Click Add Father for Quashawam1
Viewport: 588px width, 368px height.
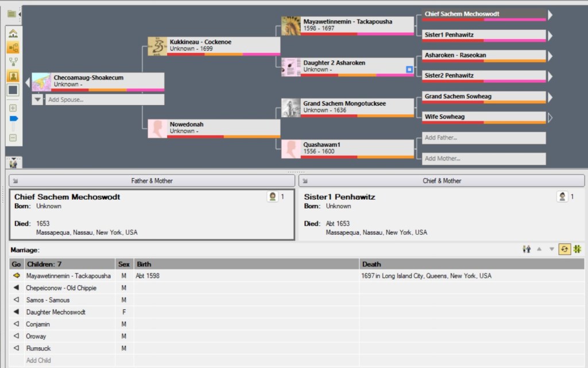tap(483, 138)
